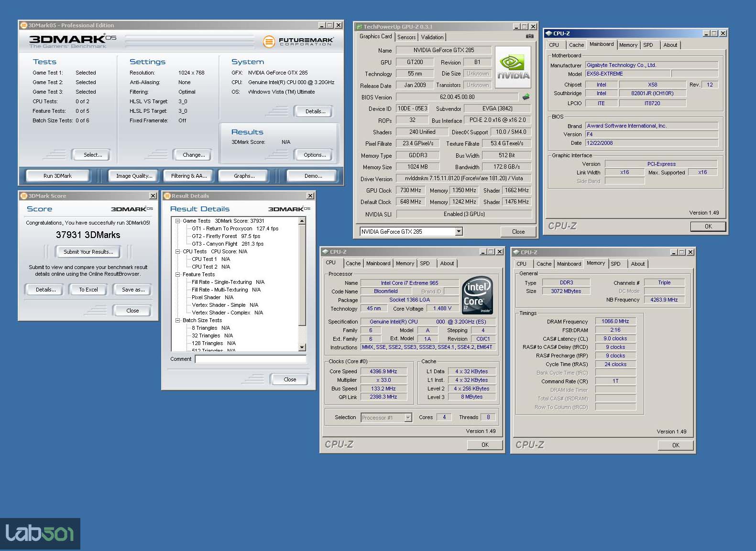756x551 pixels.
Task: Click the Details... button under System
Action: coord(315,111)
